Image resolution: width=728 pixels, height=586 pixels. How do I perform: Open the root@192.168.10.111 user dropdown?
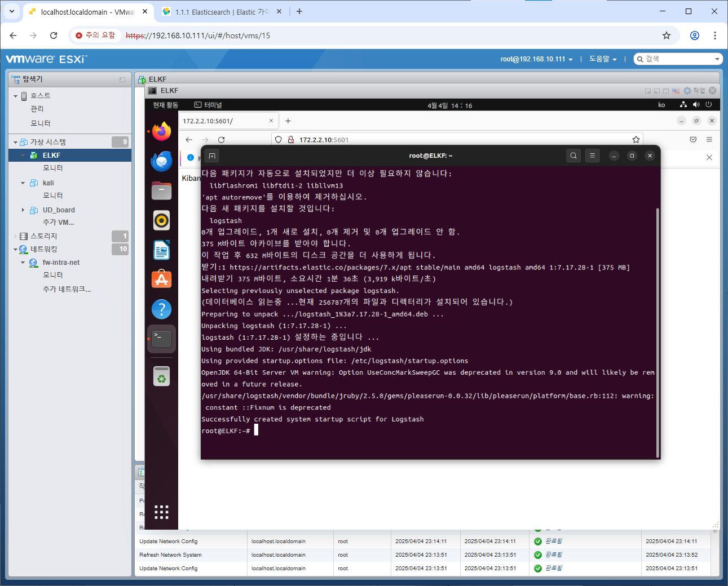coord(536,59)
